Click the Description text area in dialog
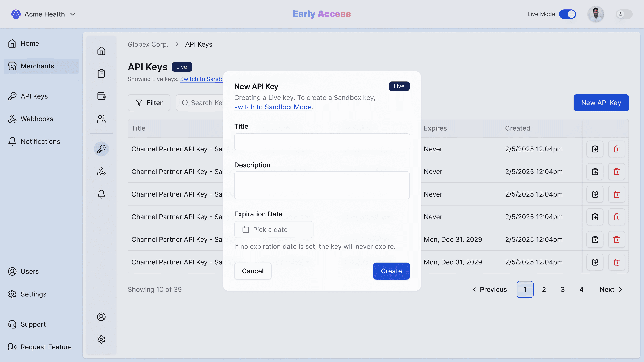Image resolution: width=644 pixels, height=362 pixels. click(x=322, y=185)
